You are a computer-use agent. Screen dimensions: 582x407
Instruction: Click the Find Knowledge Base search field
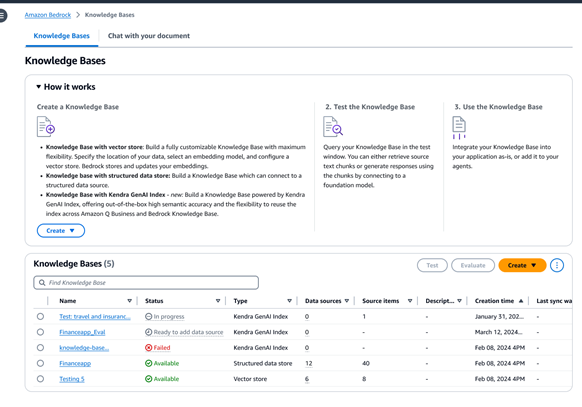click(x=146, y=283)
